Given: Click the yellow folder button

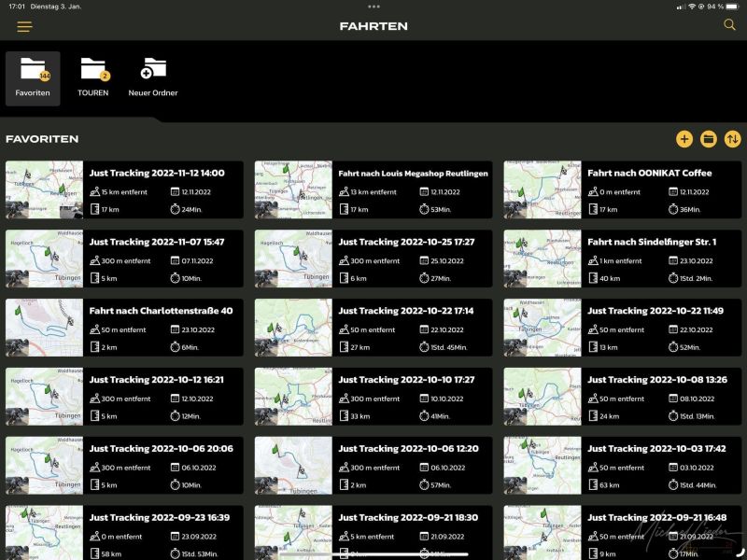Looking at the screenshot, I should pos(709,139).
